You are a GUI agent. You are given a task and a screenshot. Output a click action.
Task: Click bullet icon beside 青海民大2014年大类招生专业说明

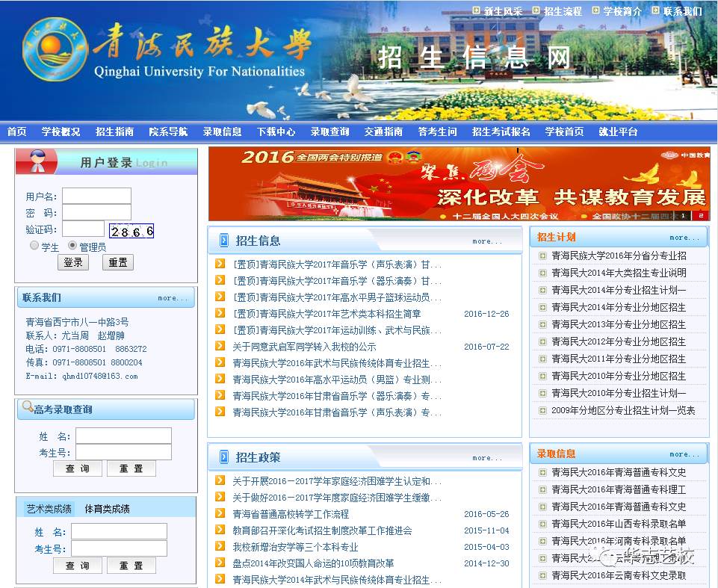[x=542, y=273]
